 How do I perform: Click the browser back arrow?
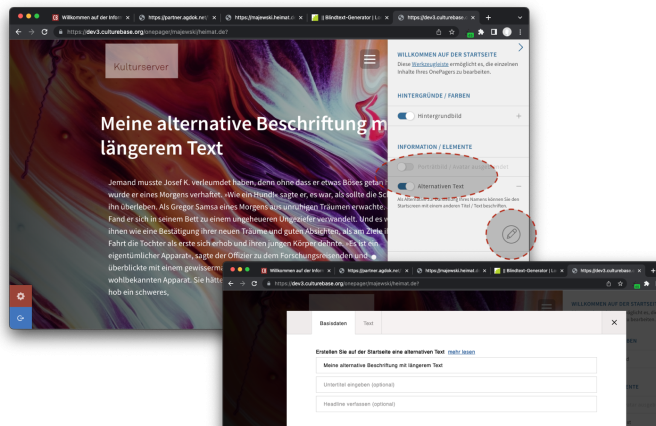click(18, 32)
